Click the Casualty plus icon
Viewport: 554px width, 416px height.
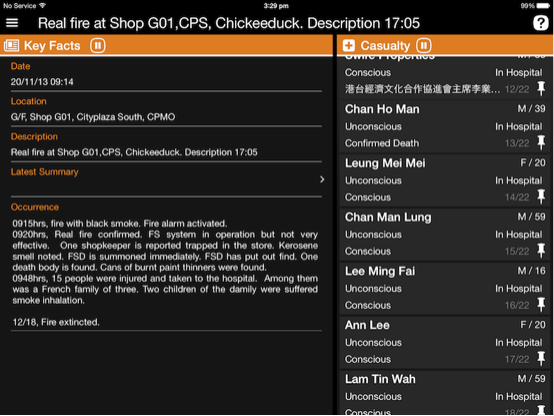click(x=348, y=46)
